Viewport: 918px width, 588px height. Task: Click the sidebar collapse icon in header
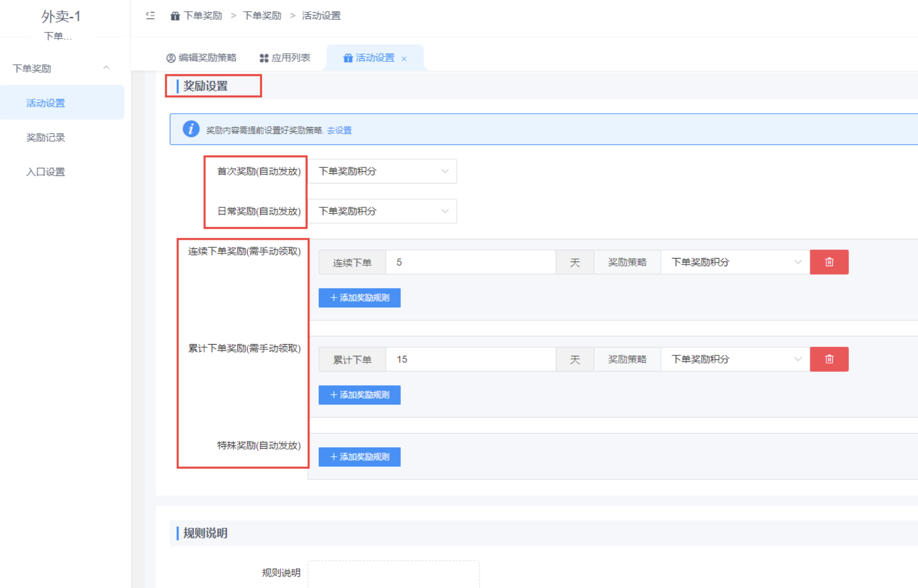click(x=150, y=16)
